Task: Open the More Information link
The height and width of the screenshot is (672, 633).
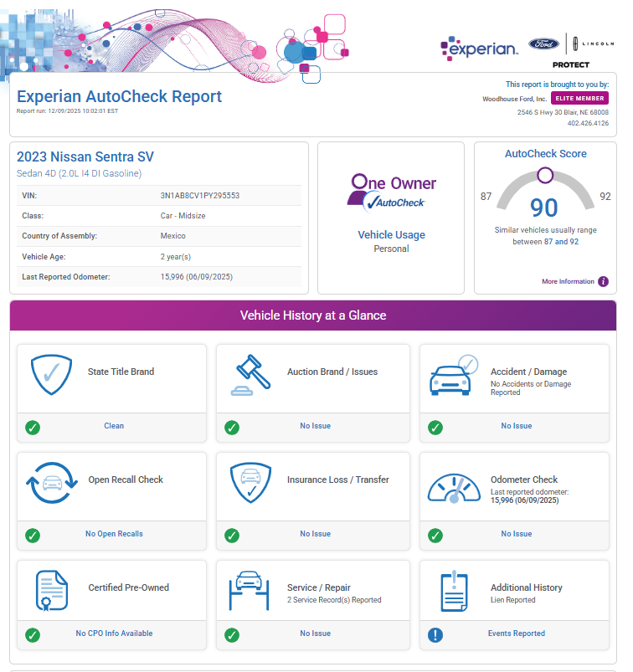Action: (x=568, y=282)
